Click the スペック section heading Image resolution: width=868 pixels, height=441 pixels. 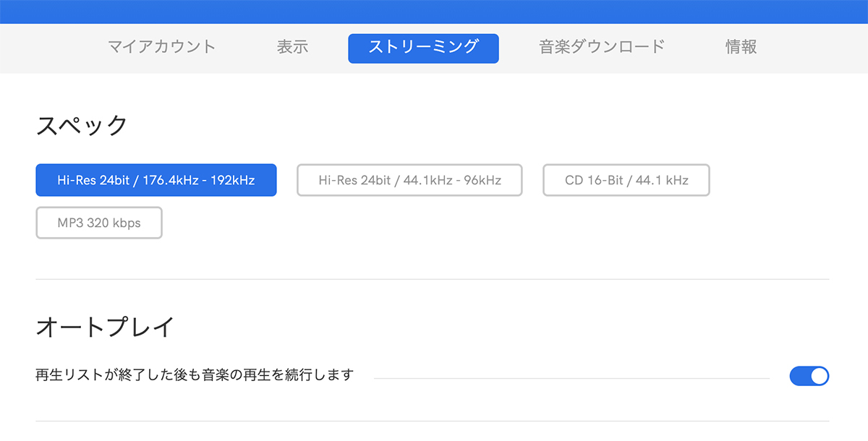pyautogui.click(x=82, y=126)
